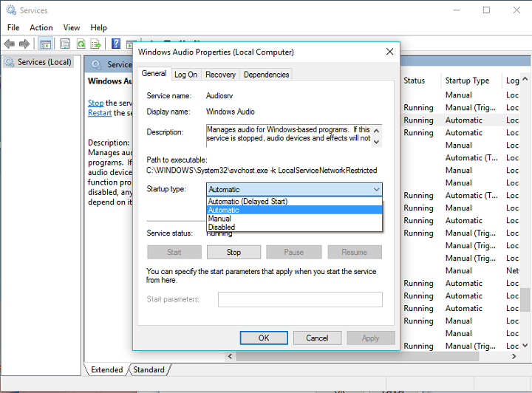Collapse the Startup type combo box arrow

tap(376, 190)
